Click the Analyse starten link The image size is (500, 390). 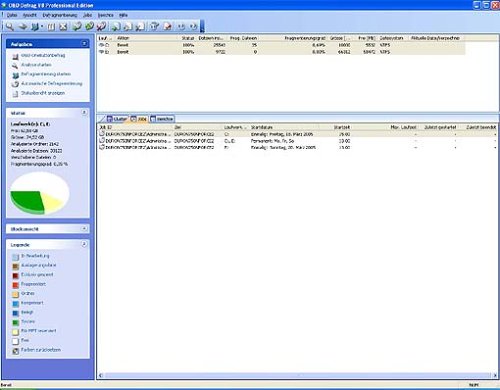pyautogui.click(x=36, y=65)
